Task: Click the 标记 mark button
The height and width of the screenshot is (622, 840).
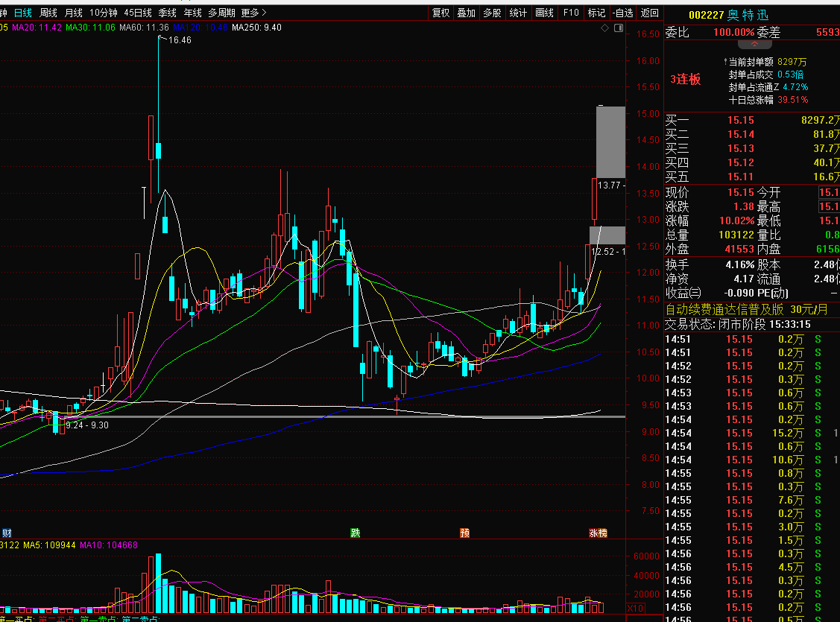Action: tap(596, 13)
